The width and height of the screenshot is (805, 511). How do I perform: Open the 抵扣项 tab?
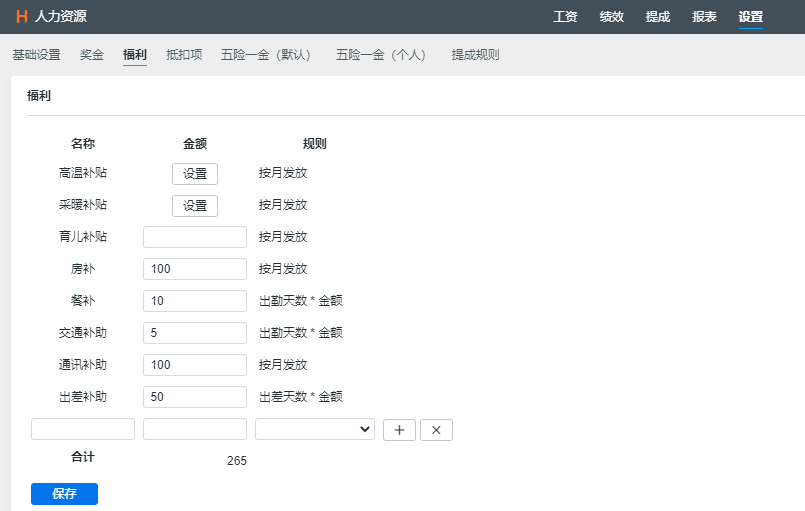pyautogui.click(x=184, y=55)
